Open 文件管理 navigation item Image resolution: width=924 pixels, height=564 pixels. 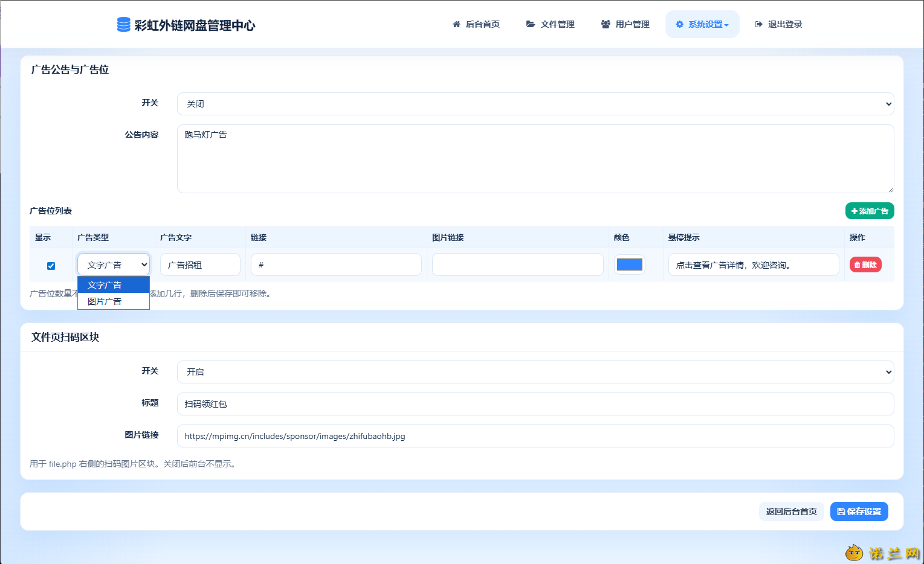[x=551, y=24]
